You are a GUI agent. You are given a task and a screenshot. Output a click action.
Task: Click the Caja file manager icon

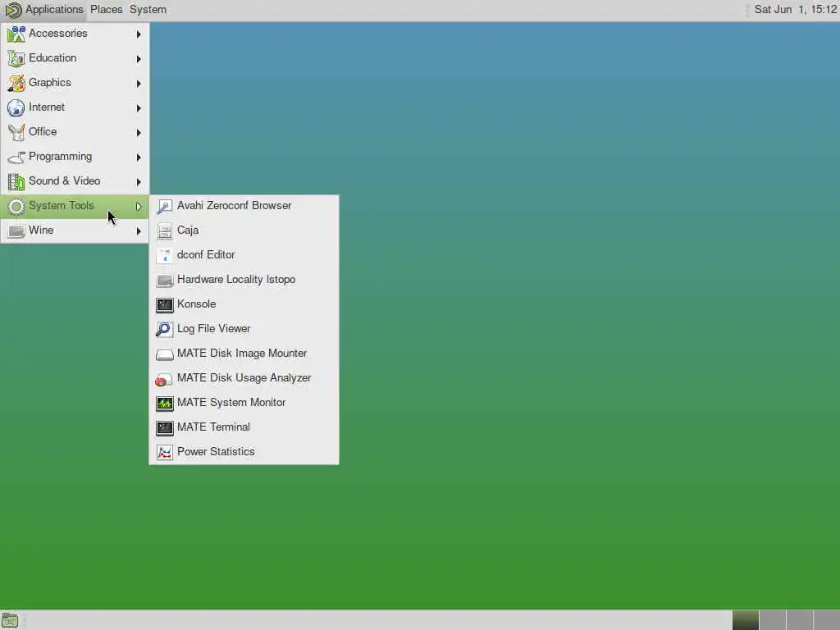point(164,231)
